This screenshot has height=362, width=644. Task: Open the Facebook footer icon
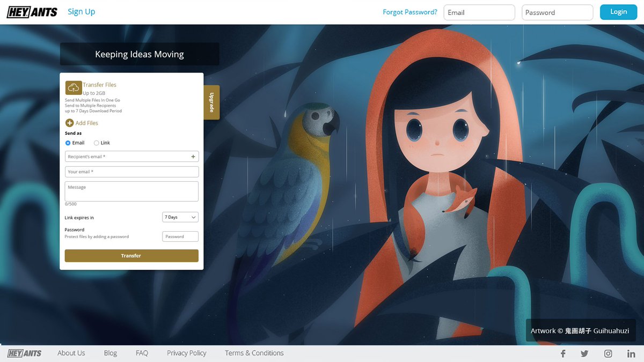point(563,353)
